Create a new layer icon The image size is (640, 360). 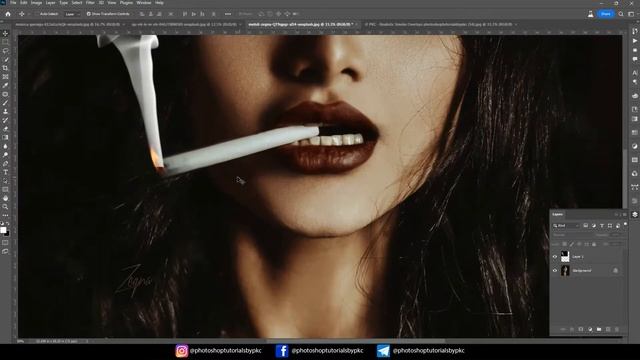608,329
